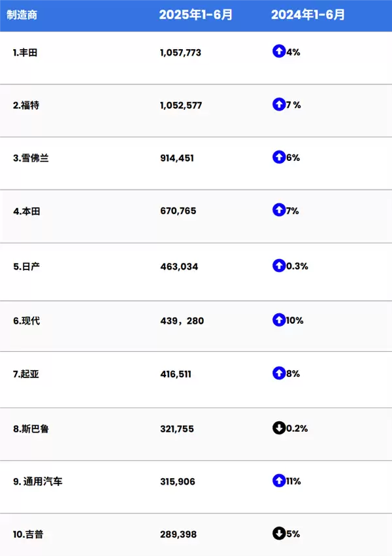This screenshot has height=556, width=392.
Task: Click the 10.吉普 row label
Action: coord(28,534)
